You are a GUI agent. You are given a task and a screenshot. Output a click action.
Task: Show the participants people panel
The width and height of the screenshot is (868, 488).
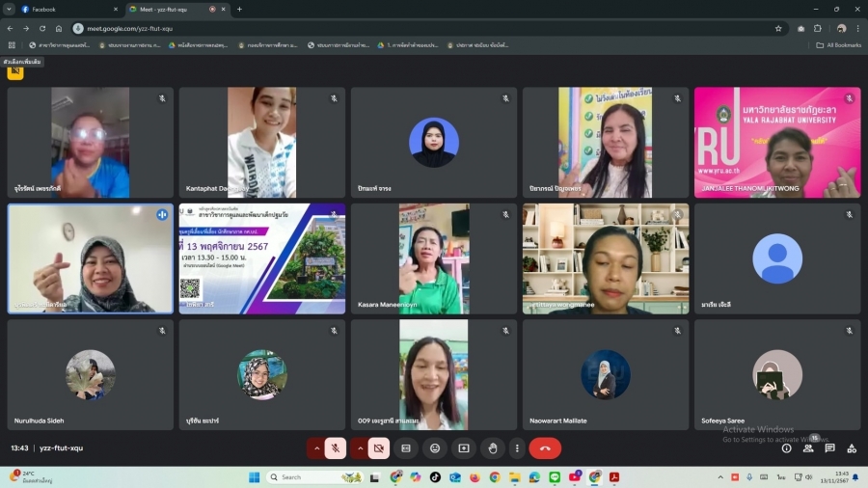coord(808,448)
